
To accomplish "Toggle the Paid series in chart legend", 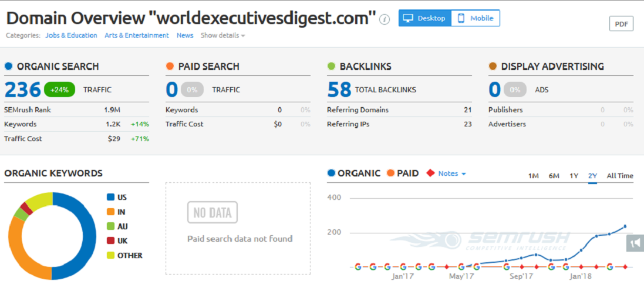I will point(403,173).
